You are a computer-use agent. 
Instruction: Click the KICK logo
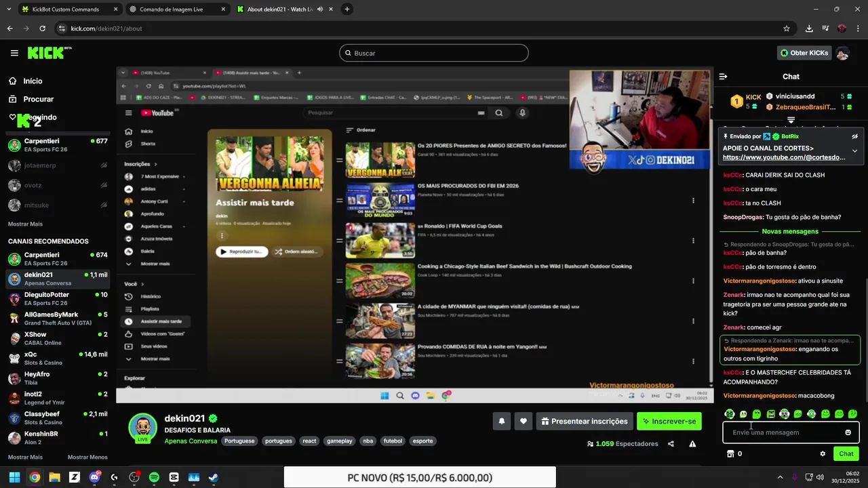click(49, 53)
